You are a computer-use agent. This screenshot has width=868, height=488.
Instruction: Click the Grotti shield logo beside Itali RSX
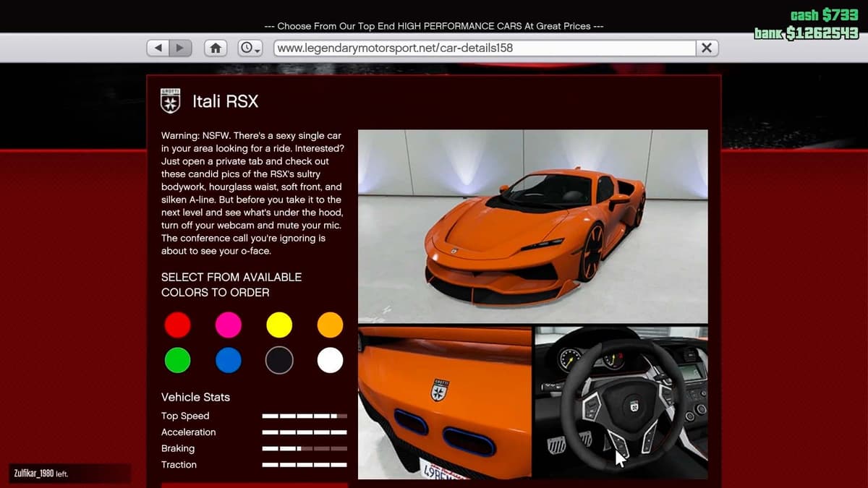point(170,101)
